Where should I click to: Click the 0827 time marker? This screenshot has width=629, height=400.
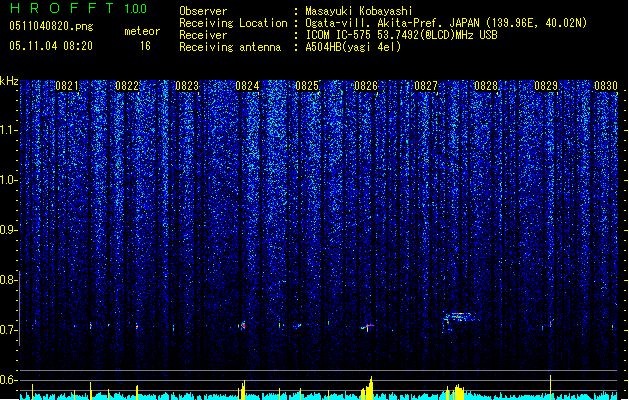(x=426, y=86)
